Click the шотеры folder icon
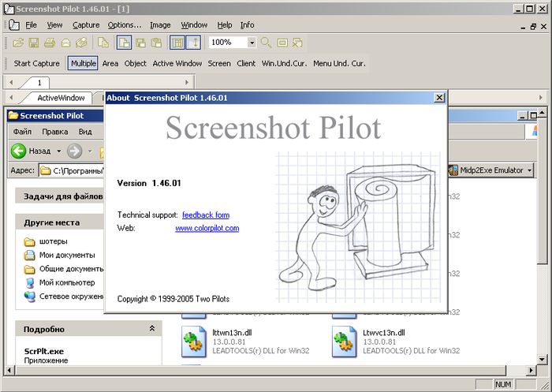The image size is (552, 392). click(30, 241)
